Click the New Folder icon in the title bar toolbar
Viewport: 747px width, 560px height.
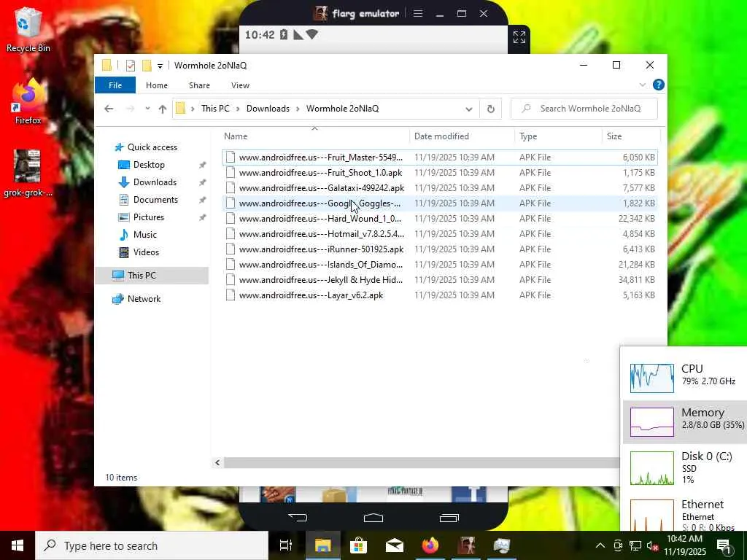click(147, 65)
